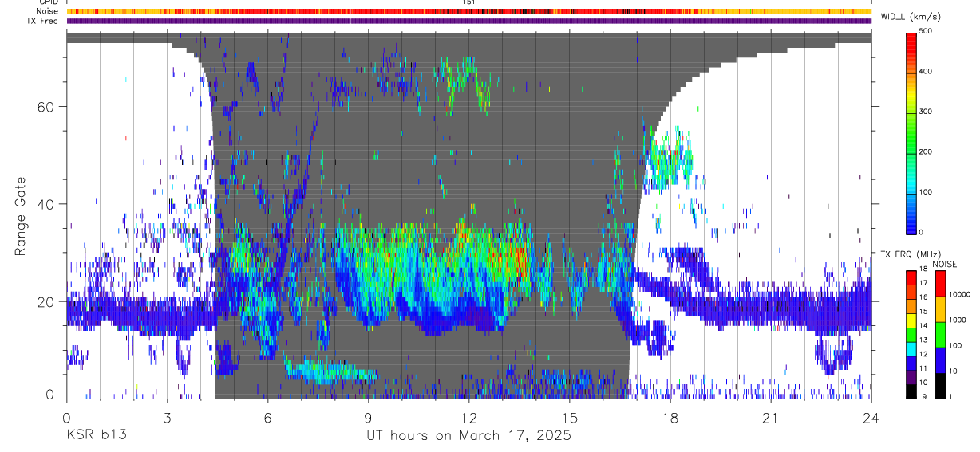Click y-axis tick label 60
The width and height of the screenshot is (980, 452).
46,107
